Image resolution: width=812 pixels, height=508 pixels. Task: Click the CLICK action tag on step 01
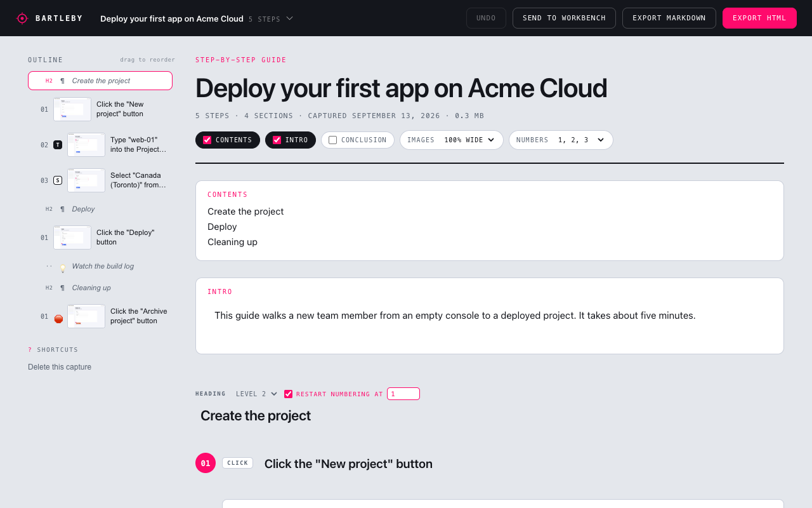tap(237, 463)
